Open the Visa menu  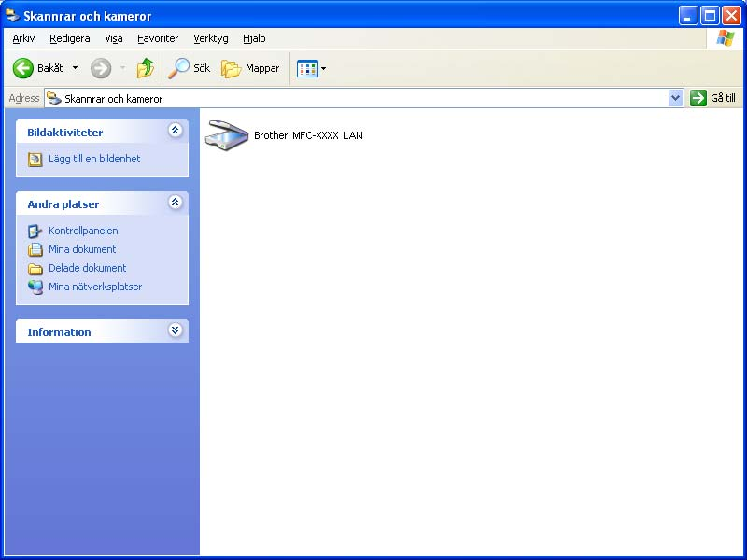(x=113, y=38)
